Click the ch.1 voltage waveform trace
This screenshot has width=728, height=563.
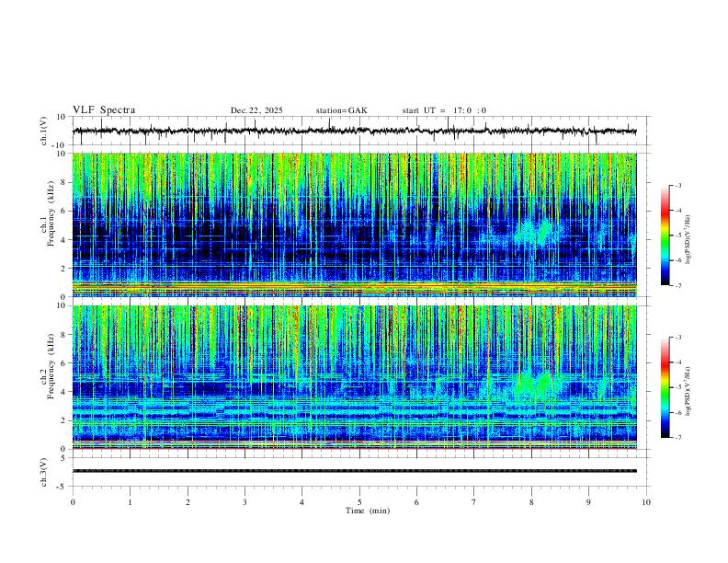coord(354,131)
